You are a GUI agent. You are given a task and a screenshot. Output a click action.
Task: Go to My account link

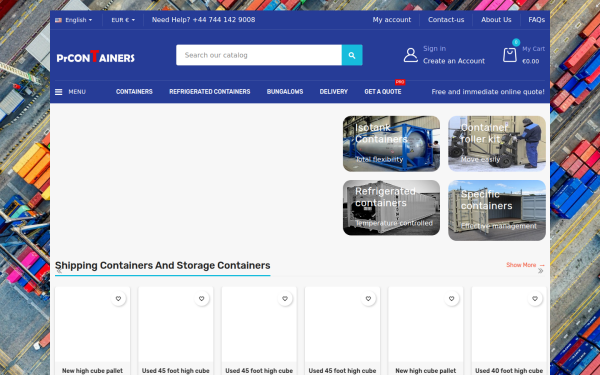pyautogui.click(x=392, y=20)
